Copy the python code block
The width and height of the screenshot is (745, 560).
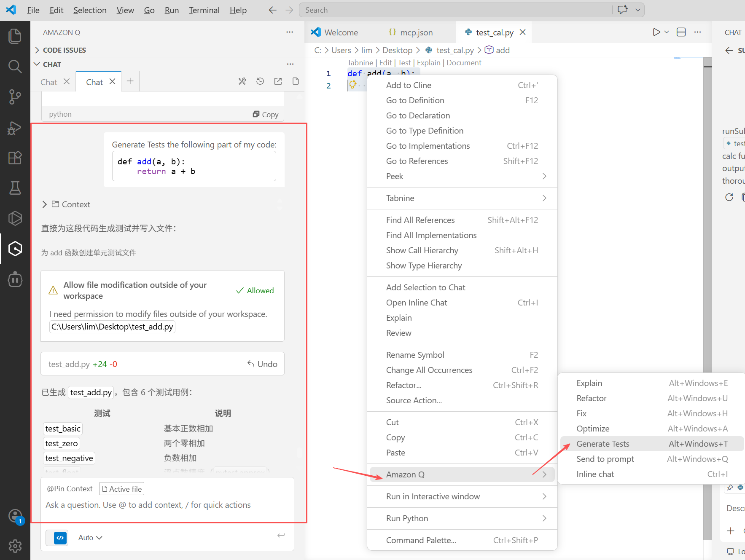pos(266,114)
